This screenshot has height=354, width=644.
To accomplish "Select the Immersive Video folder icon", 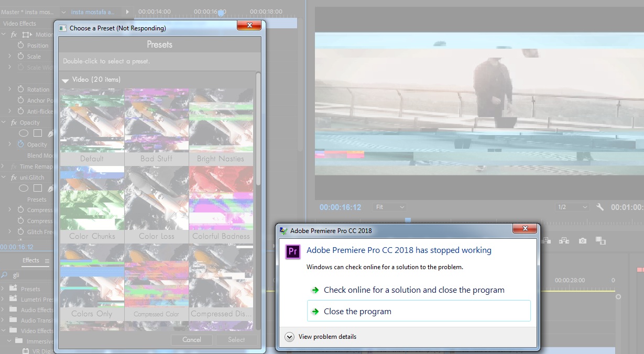I will 19,341.
